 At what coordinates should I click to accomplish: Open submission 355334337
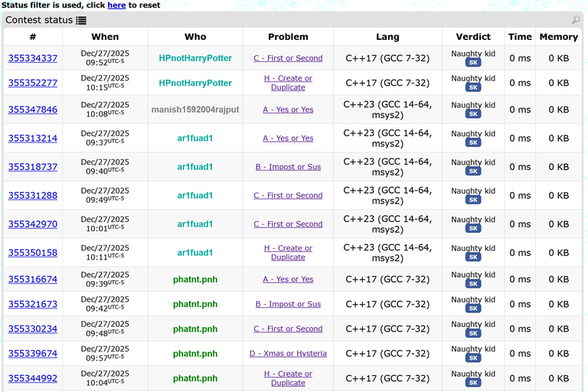pyautogui.click(x=33, y=58)
